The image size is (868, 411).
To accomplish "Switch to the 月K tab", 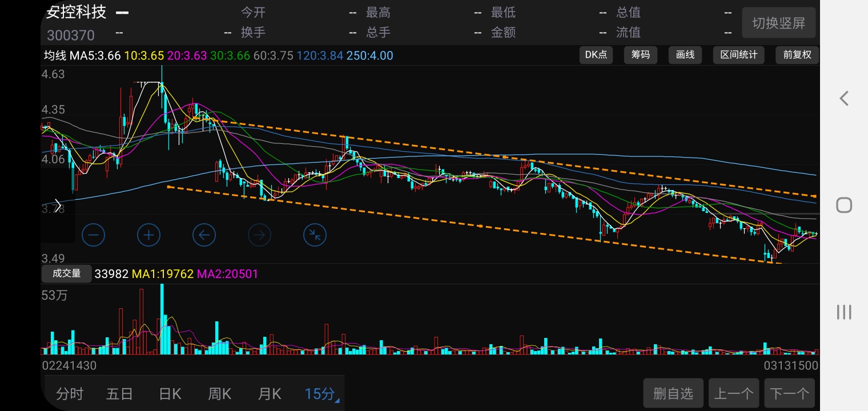I will coord(270,394).
